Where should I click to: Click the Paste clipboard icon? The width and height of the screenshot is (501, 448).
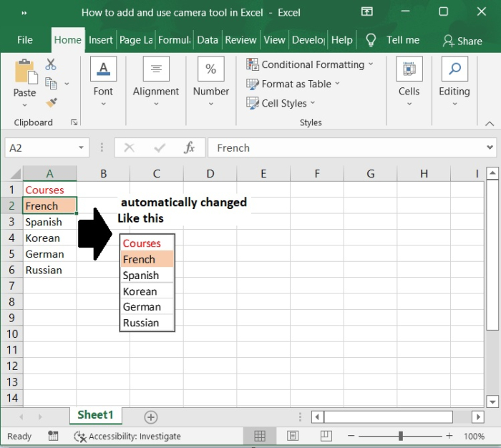pyautogui.click(x=24, y=72)
